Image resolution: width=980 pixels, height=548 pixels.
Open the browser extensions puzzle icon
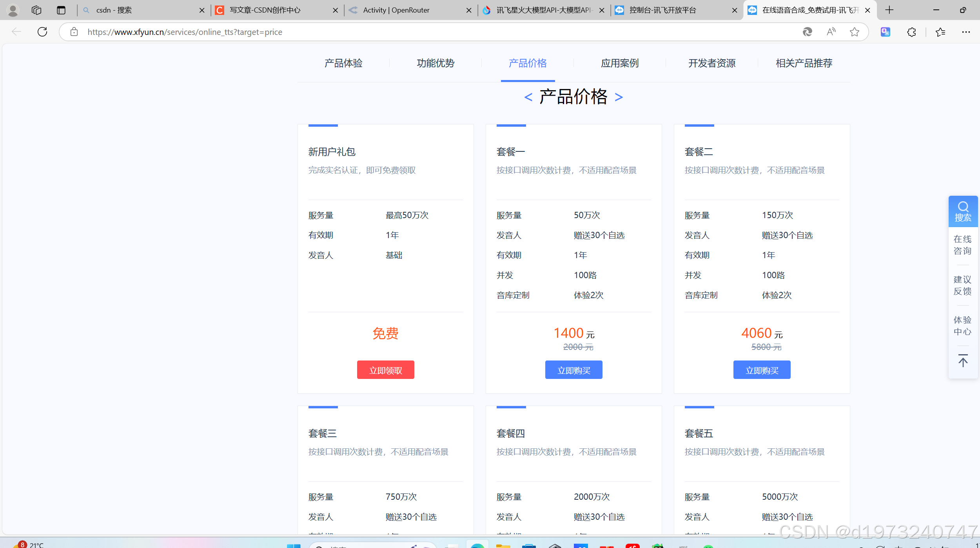pyautogui.click(x=911, y=32)
